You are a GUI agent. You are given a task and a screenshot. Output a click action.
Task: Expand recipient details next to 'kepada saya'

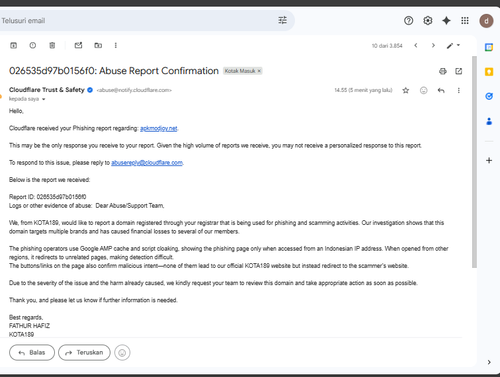tap(43, 99)
